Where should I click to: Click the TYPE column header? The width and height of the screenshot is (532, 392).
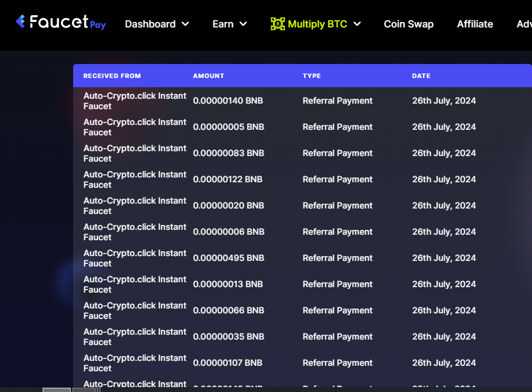click(x=312, y=76)
